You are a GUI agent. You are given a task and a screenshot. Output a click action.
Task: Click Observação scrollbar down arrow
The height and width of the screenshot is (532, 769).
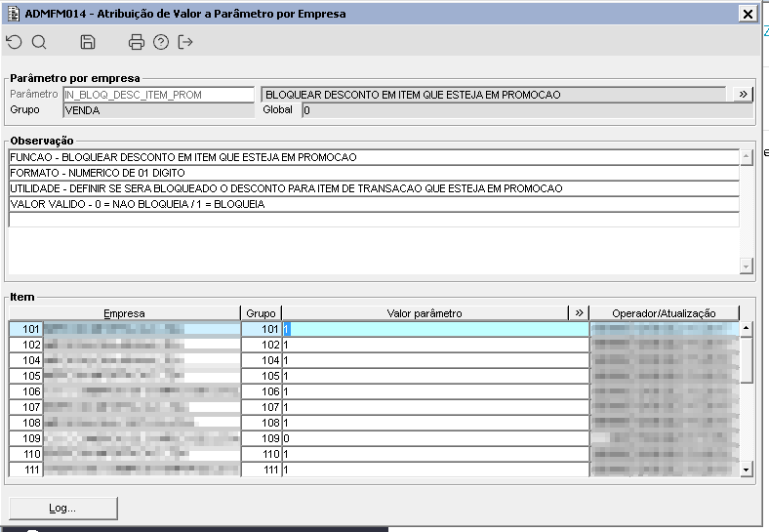(x=746, y=266)
